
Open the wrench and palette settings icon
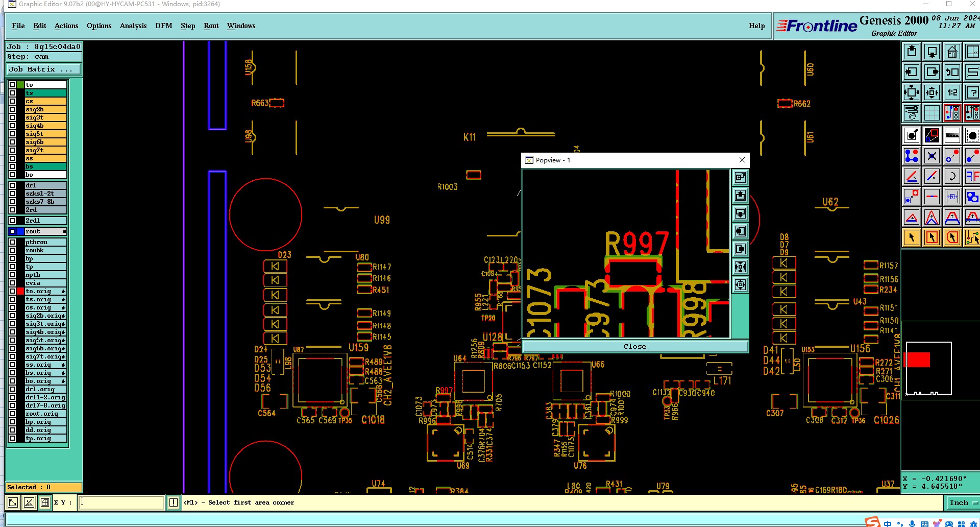coord(912,113)
